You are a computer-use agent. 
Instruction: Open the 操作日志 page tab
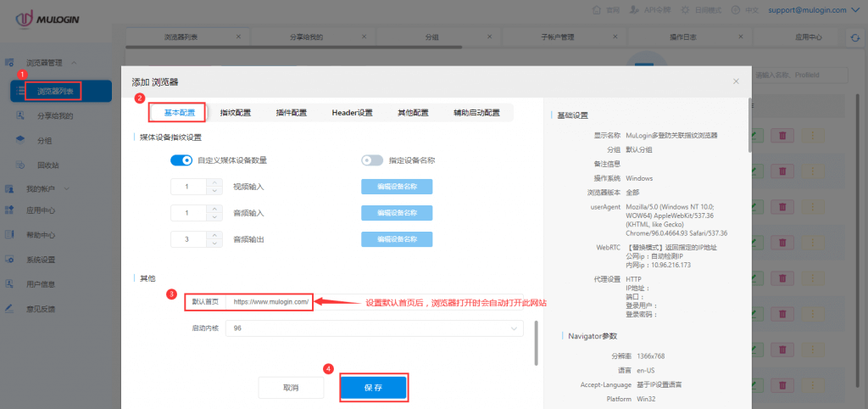682,37
